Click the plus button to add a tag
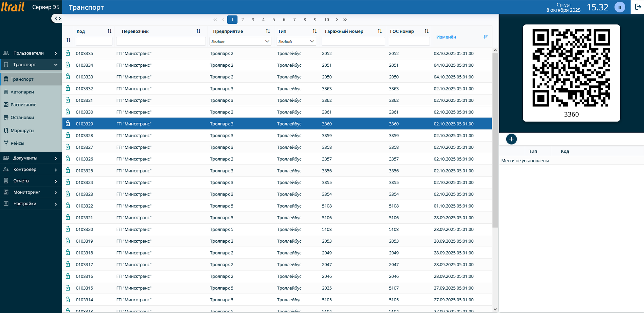Viewport: 644px width, 313px height. (511, 139)
